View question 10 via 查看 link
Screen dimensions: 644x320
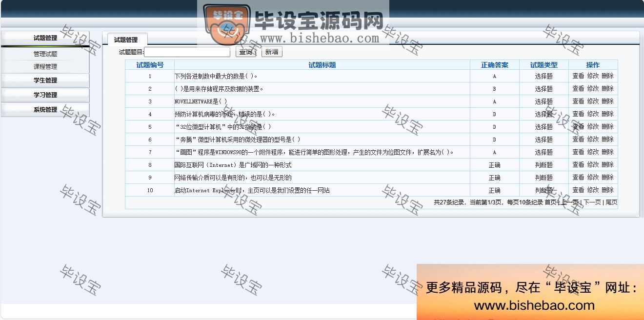point(578,190)
